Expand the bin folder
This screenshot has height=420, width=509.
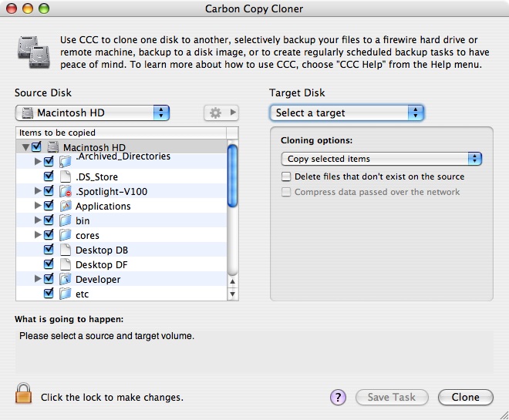[x=38, y=221]
